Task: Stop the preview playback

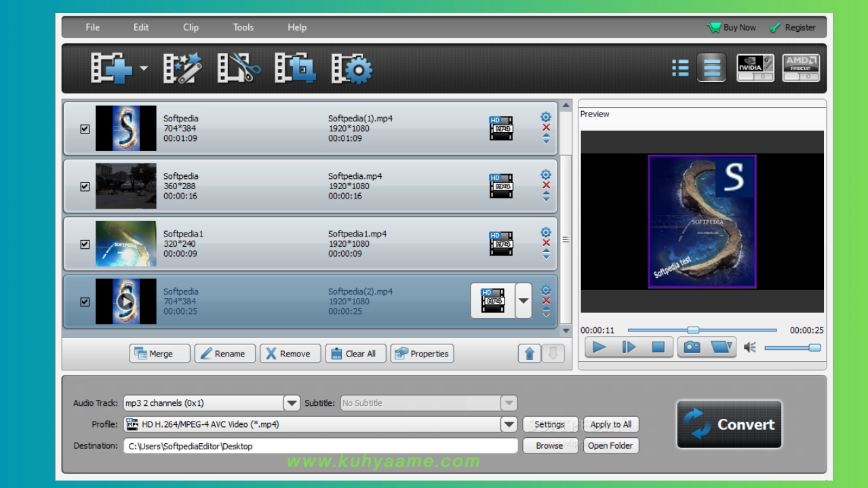Action: pos(658,347)
